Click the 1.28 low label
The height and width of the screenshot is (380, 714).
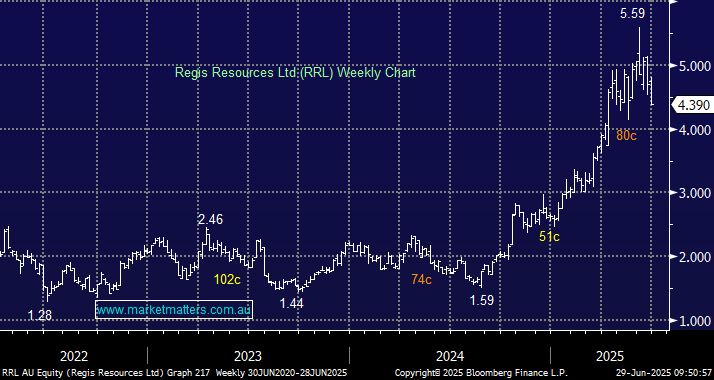pos(40,315)
